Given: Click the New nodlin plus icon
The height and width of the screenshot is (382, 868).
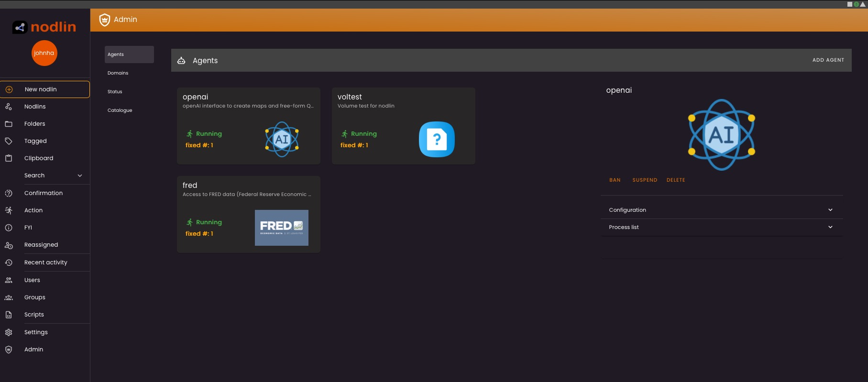Looking at the screenshot, I should point(9,89).
